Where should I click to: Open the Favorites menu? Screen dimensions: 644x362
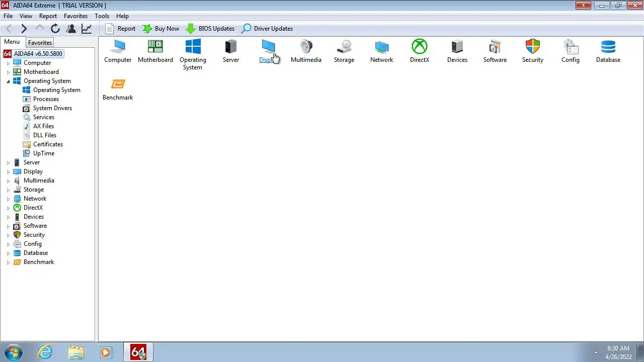coord(75,16)
